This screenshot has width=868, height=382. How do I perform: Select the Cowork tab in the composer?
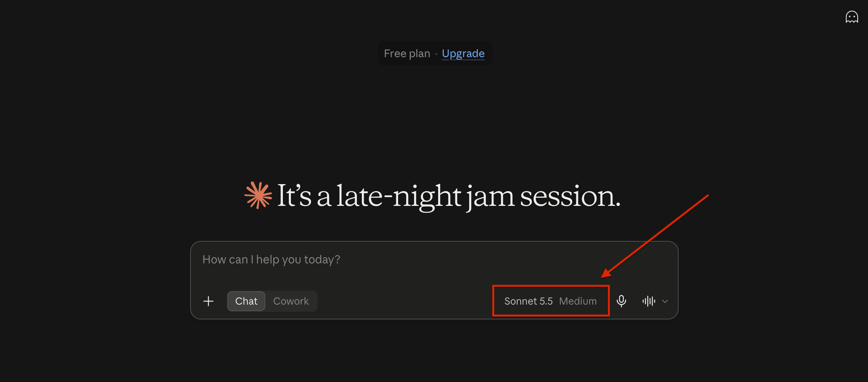pyautogui.click(x=291, y=301)
